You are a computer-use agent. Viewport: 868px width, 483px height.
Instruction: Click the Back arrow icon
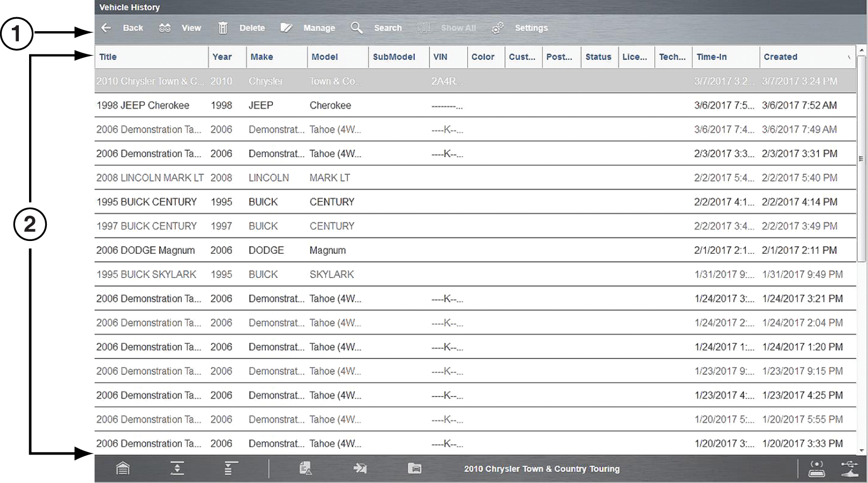[106, 28]
